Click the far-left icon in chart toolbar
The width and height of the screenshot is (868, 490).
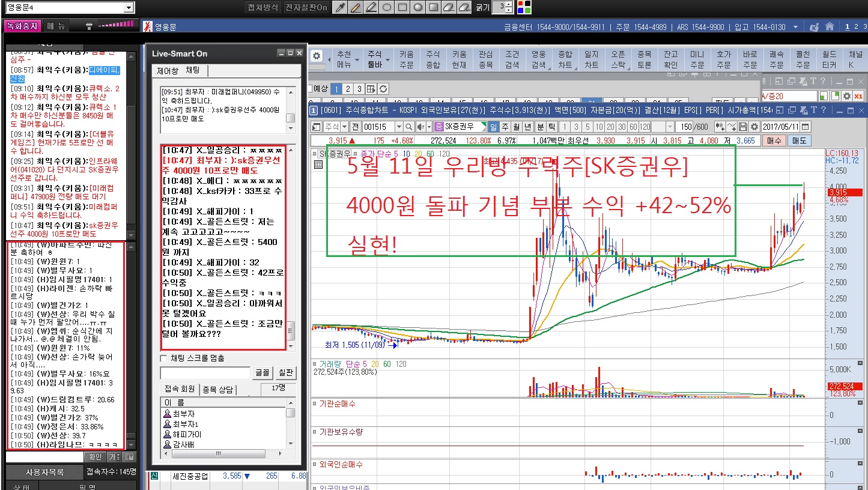coord(317,127)
